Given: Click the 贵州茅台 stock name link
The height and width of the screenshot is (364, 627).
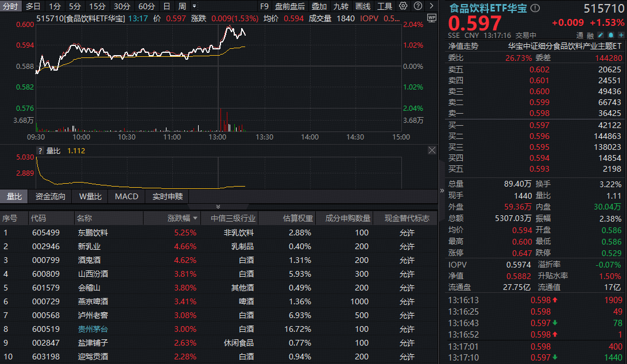Looking at the screenshot, I should tap(92, 330).
